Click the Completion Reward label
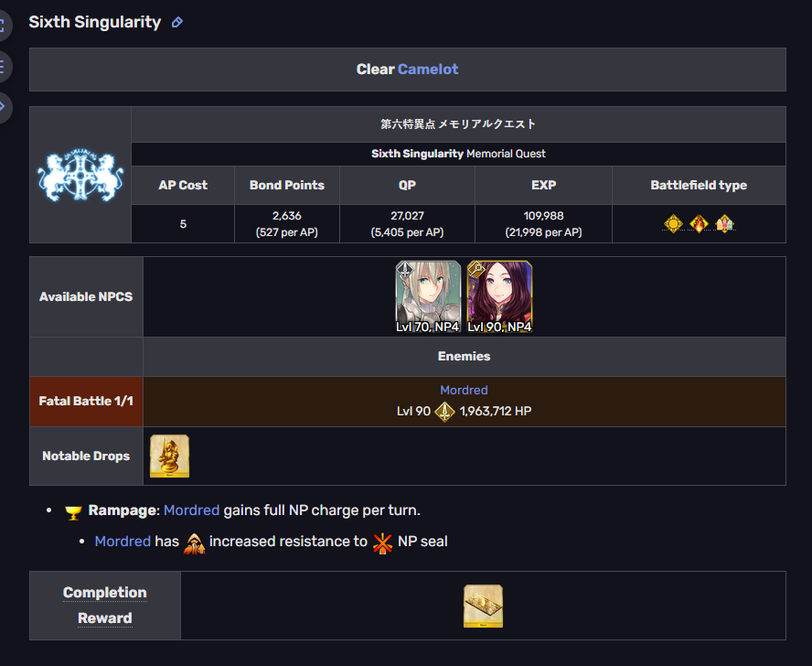This screenshot has height=666, width=812. pos(105,606)
